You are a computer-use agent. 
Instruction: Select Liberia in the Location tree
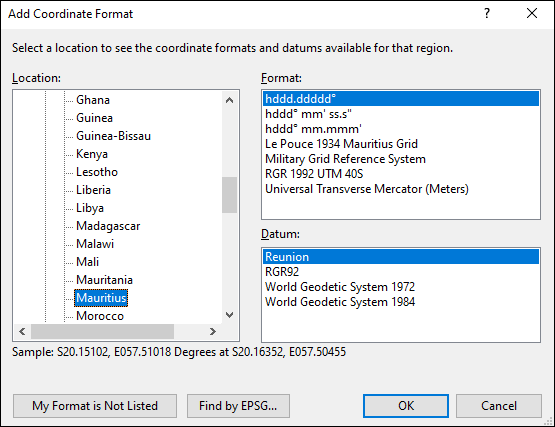point(93,190)
